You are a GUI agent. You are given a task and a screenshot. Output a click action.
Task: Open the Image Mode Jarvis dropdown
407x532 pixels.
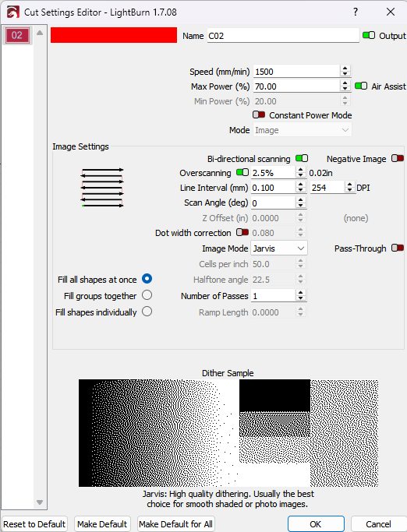click(279, 248)
